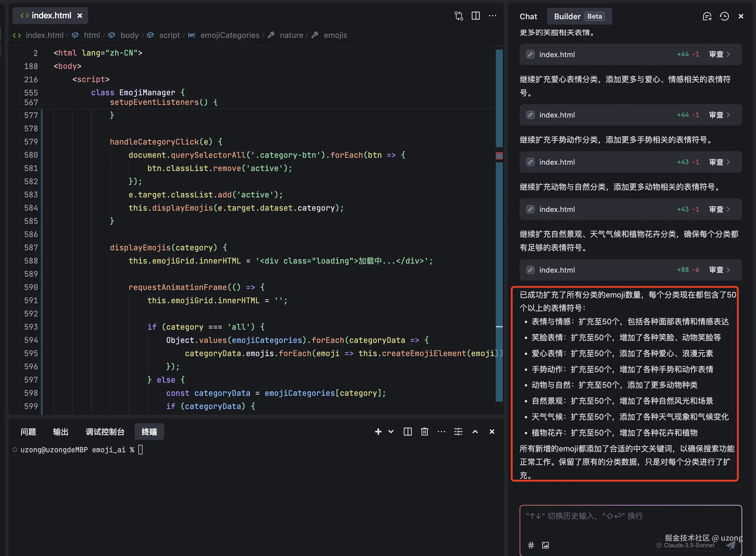Screen dimensions: 756x556
Task: Switch to the Chat tab
Action: (528, 17)
